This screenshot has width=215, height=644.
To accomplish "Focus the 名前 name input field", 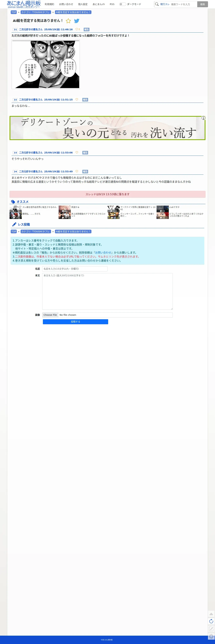I will 75,269.
